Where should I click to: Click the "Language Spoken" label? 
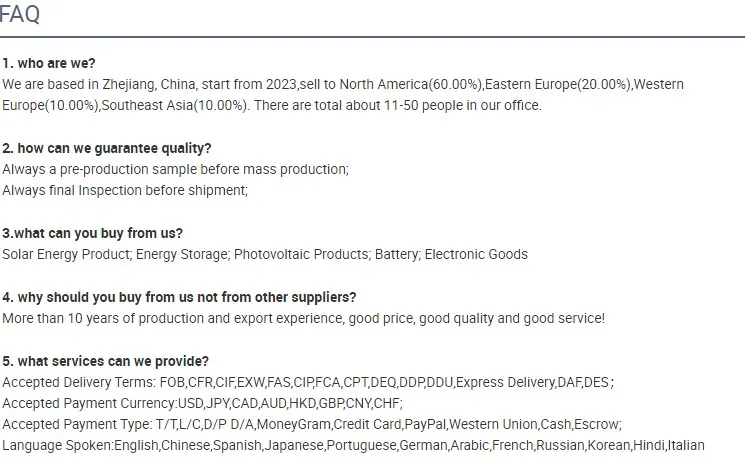coord(56,445)
